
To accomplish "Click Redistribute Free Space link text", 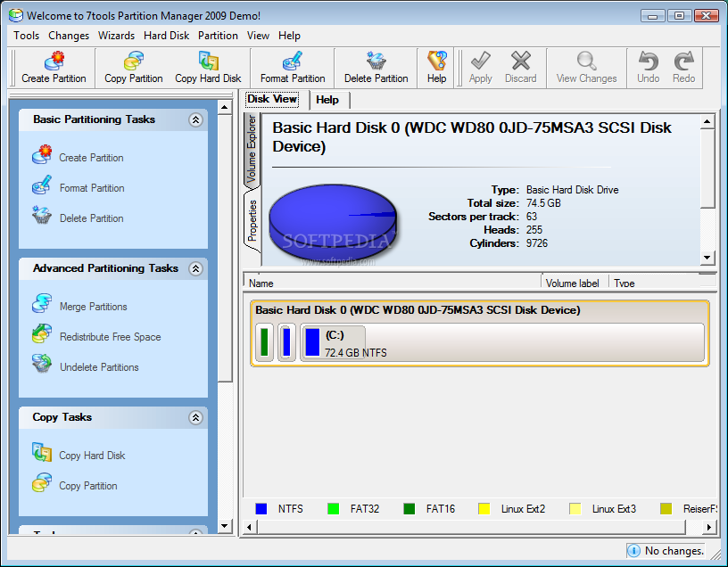I will point(111,337).
